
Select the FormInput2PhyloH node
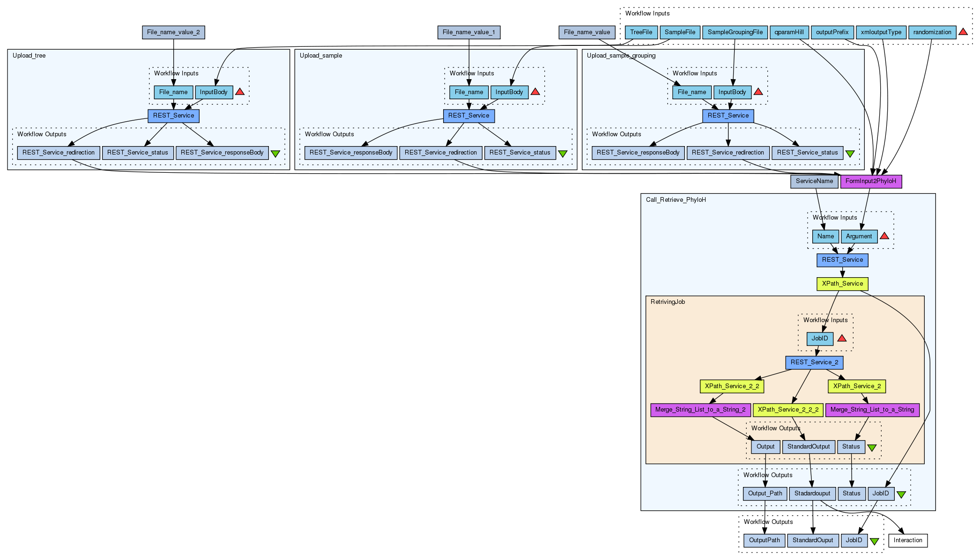870,181
